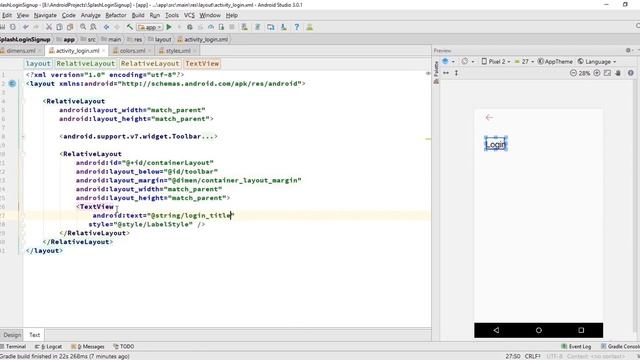Screen dimensions: 640x360
Task: Open the Logcat tool window
Action: (x=49, y=347)
